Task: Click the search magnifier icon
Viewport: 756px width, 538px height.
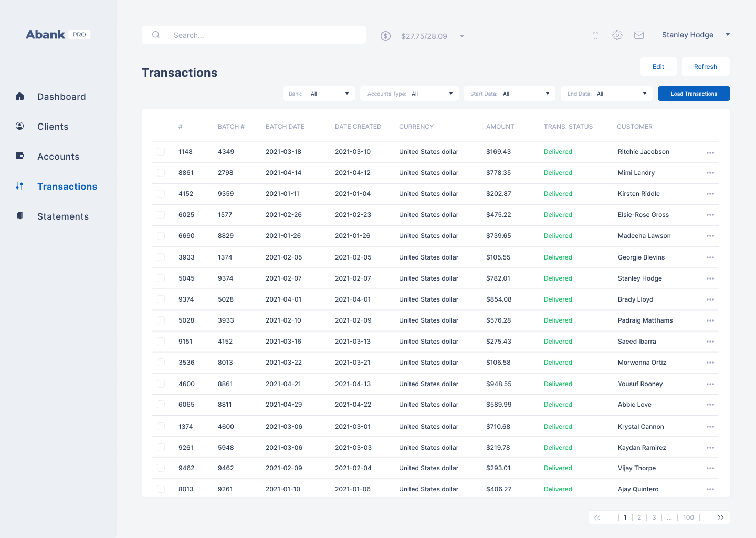Action: 156,35
